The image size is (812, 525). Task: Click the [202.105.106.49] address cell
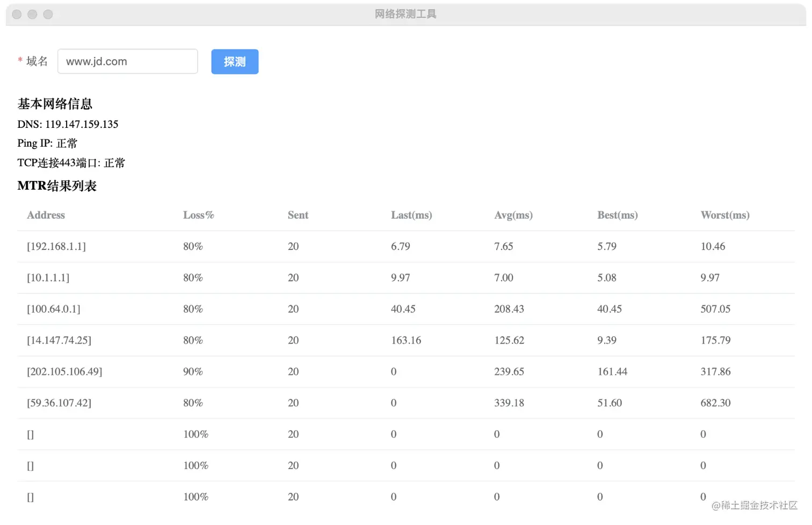(x=64, y=371)
